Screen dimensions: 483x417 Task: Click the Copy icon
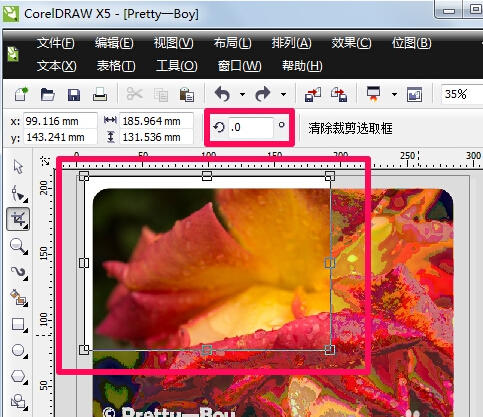tap(161, 95)
